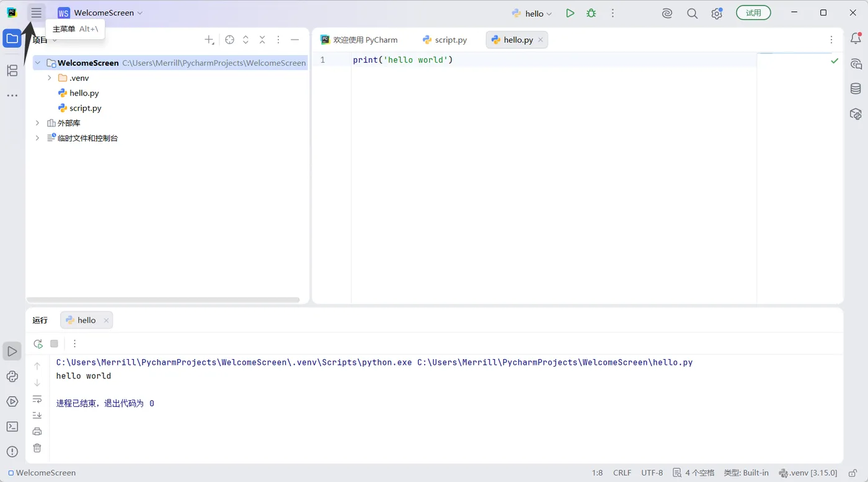Open the hello run configuration dropdown
This screenshot has height=482, width=868.
[532, 13]
